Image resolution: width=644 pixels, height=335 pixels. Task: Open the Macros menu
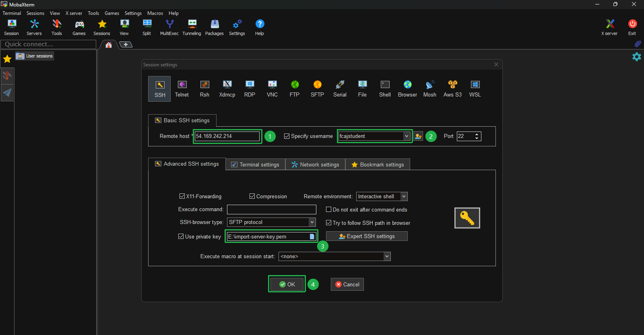(155, 13)
